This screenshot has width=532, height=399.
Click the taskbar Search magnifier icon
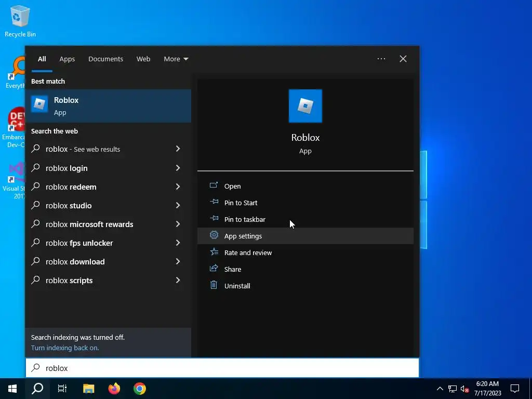37,389
